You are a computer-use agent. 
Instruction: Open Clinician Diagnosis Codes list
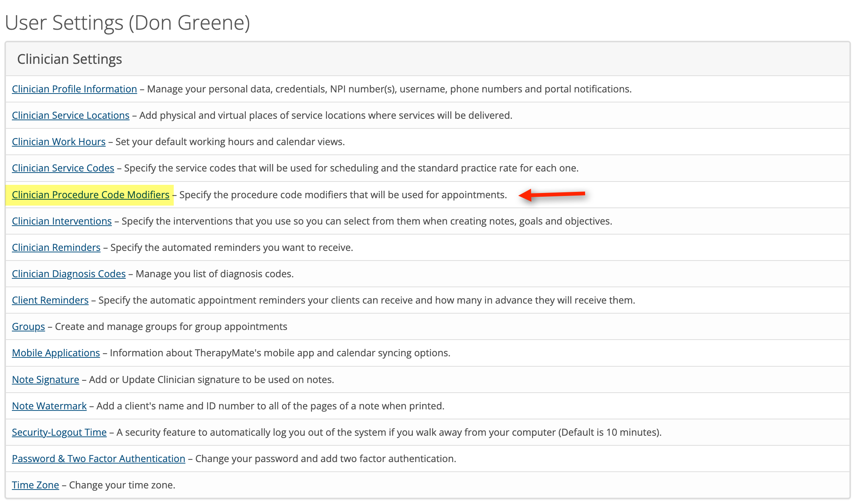69,274
